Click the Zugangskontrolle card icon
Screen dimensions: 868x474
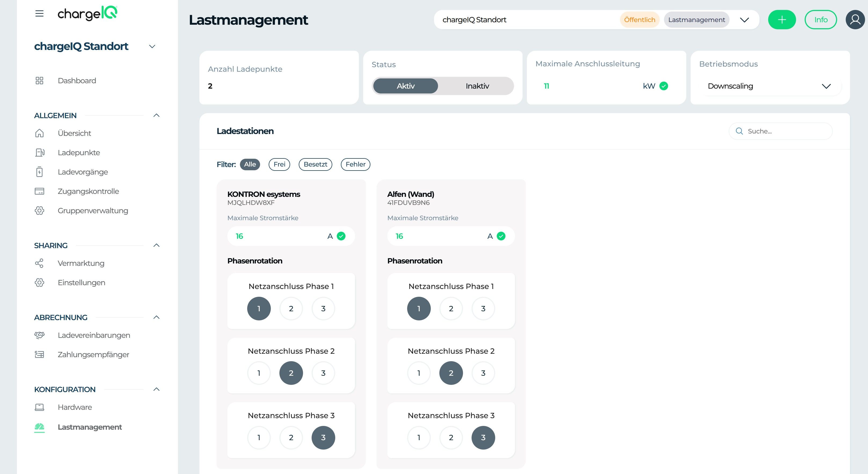coord(39,191)
